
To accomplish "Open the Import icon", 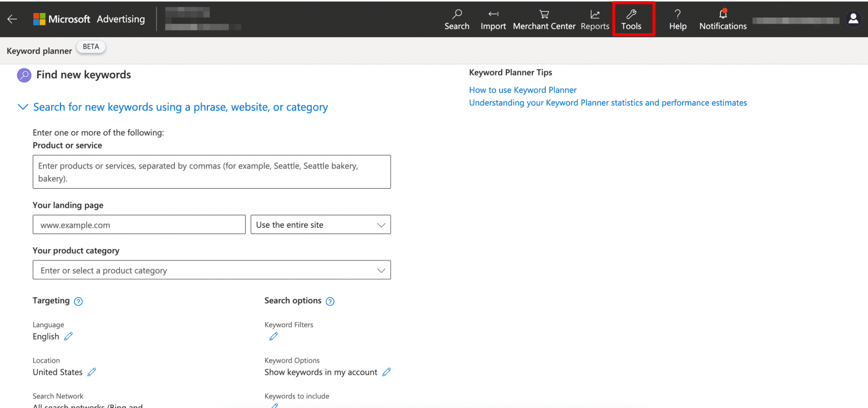I will 493,14.
